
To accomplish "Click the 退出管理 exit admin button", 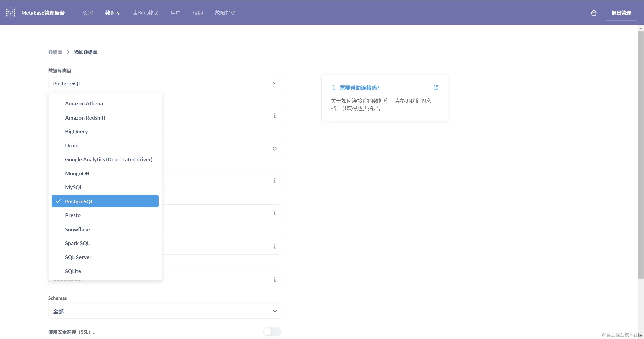I will click(621, 13).
